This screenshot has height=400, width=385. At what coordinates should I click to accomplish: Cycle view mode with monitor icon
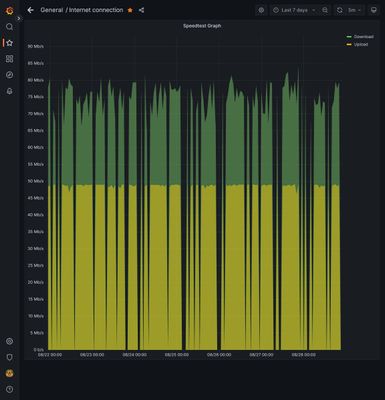click(x=374, y=10)
